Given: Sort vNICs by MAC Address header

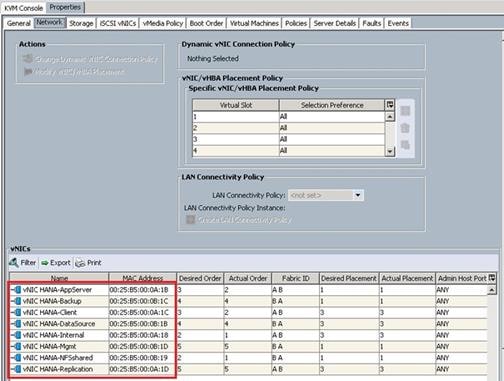Looking at the screenshot, I should (142, 278).
